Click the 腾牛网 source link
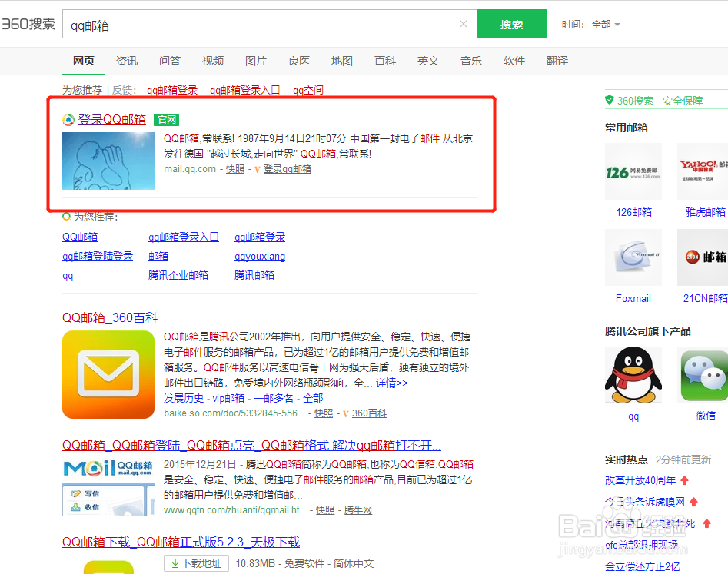 pos(358,510)
